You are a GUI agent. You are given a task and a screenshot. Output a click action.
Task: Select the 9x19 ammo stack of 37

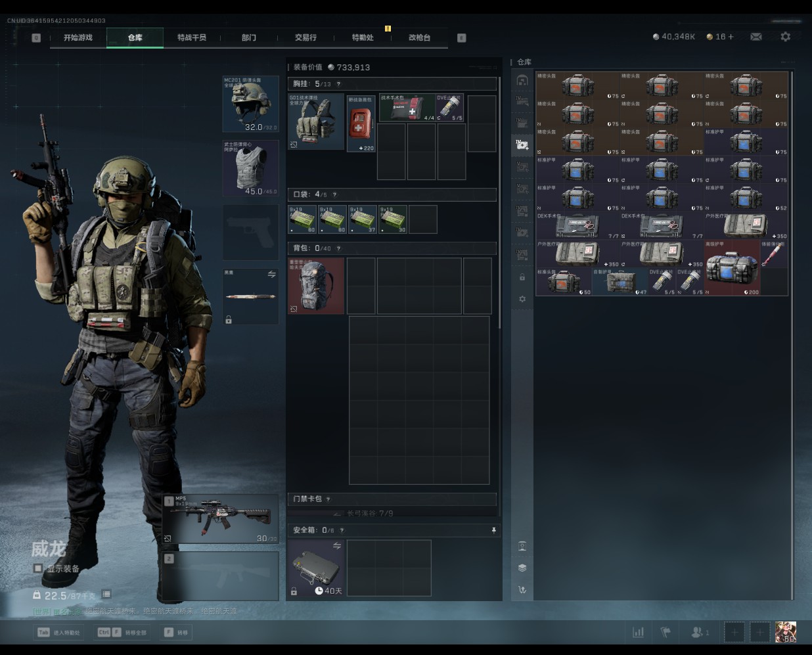tap(363, 219)
